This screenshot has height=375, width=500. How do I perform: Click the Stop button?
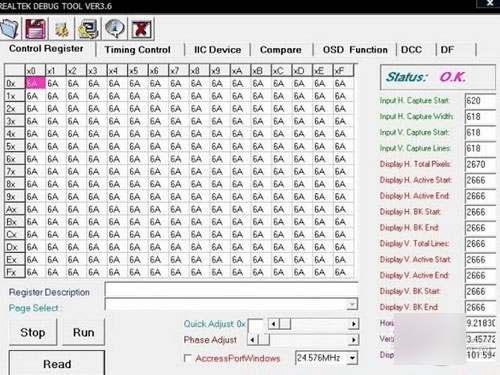33,332
